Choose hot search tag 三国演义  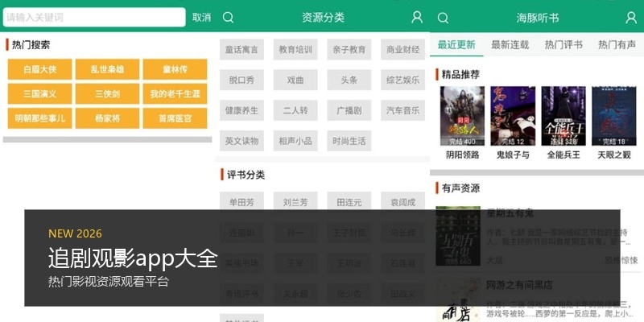pyautogui.click(x=39, y=94)
